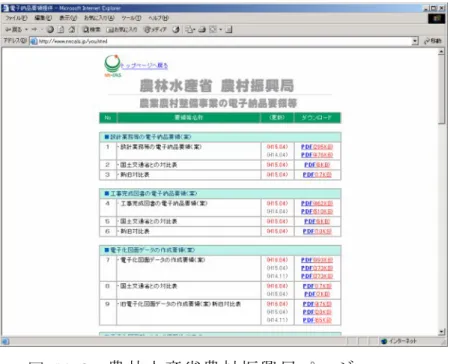
Task: Click the page icon in address bar
Action: point(33,41)
